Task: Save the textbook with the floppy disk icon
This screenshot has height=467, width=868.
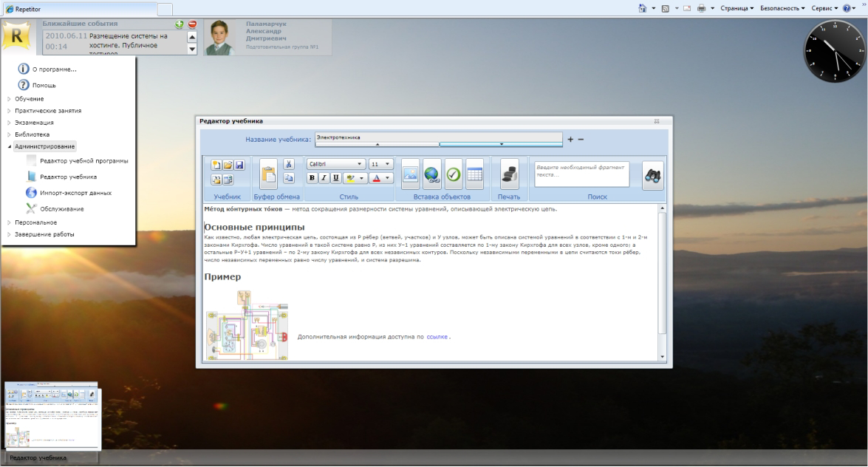Action: tap(239, 165)
